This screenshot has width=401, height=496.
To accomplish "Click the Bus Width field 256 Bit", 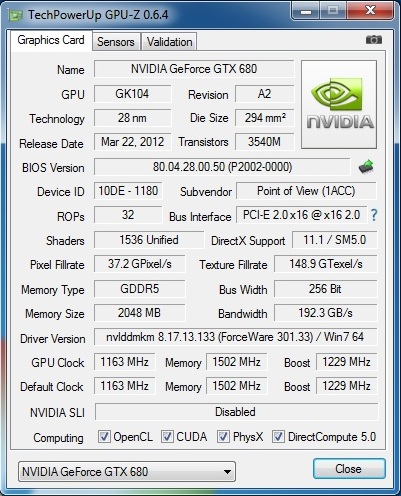I will [x=326, y=288].
